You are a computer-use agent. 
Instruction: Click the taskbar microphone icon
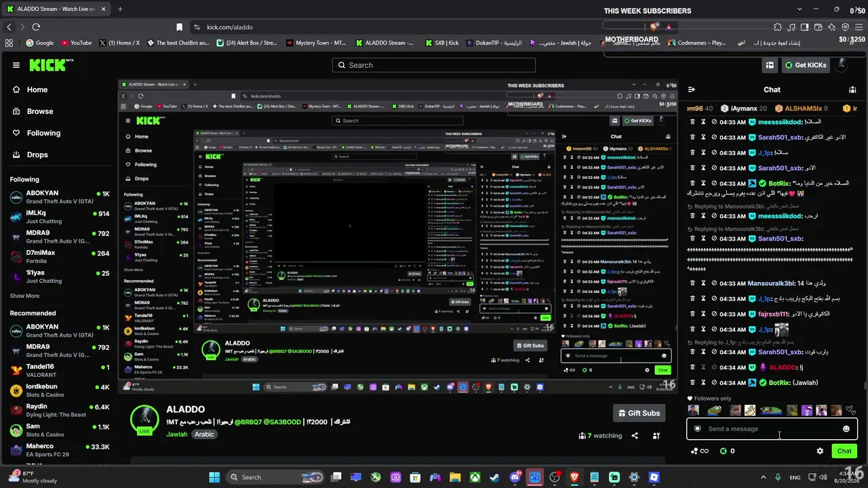tap(778, 477)
